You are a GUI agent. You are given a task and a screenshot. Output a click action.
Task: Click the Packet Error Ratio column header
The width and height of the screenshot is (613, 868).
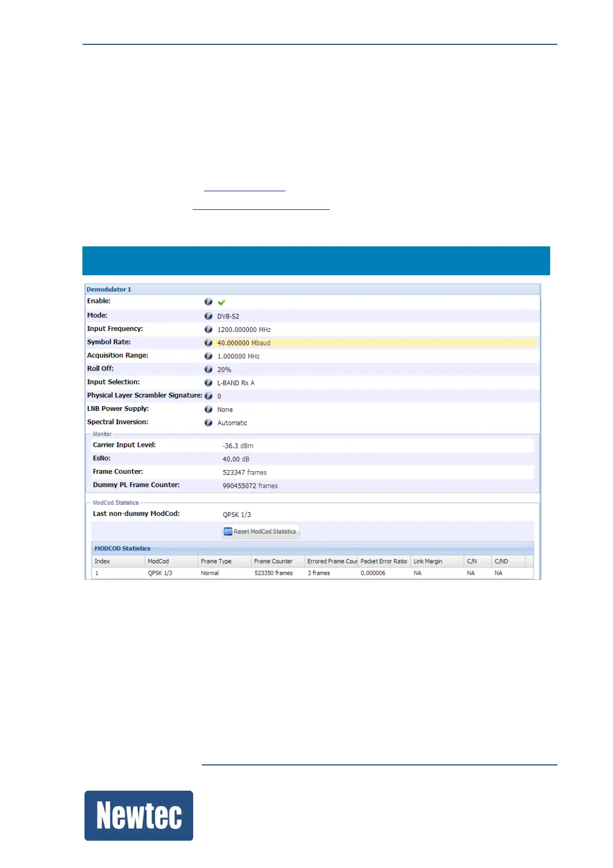point(384,561)
